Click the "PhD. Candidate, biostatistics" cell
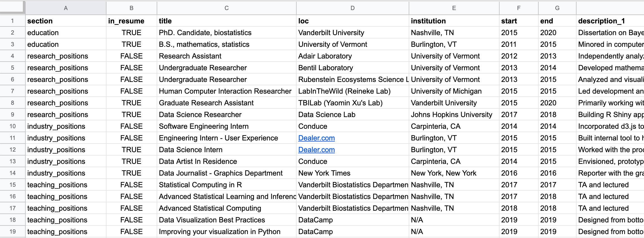Image resolution: width=644 pixels, height=238 pixels. [205, 33]
